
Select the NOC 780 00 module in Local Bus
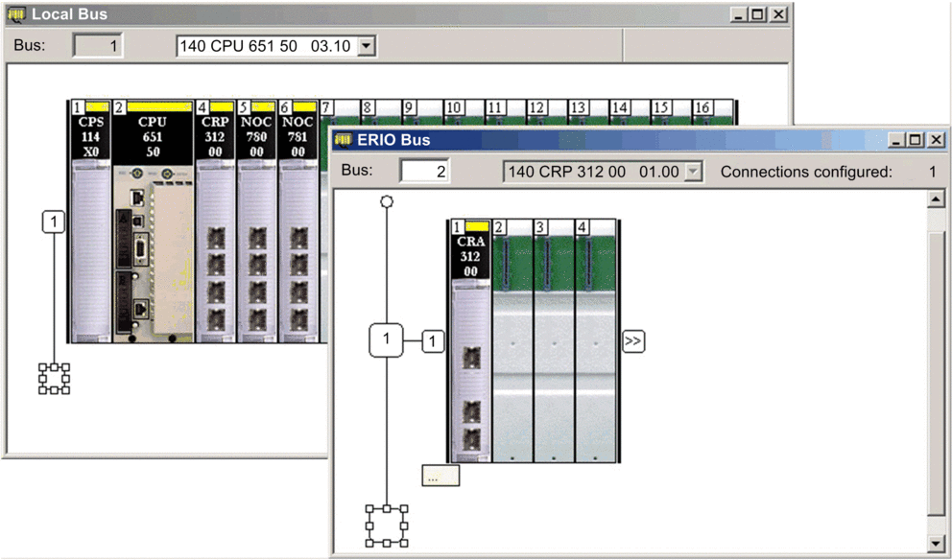point(256,222)
